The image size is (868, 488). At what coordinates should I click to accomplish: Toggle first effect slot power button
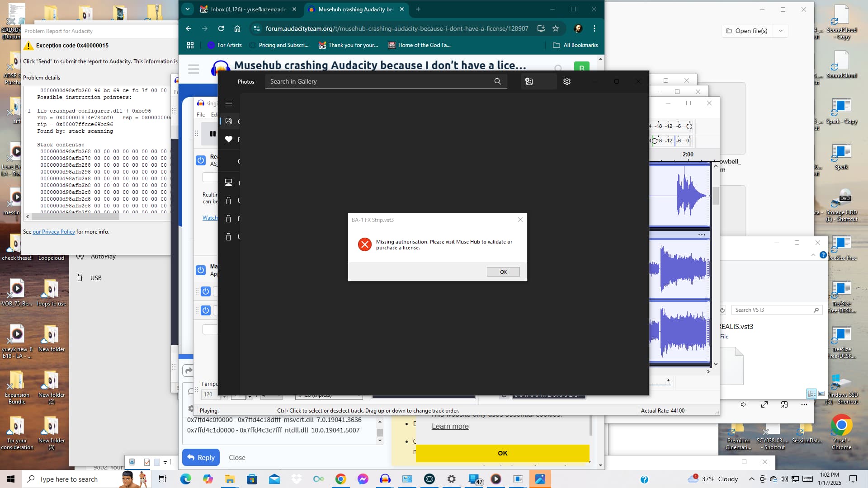point(206,291)
